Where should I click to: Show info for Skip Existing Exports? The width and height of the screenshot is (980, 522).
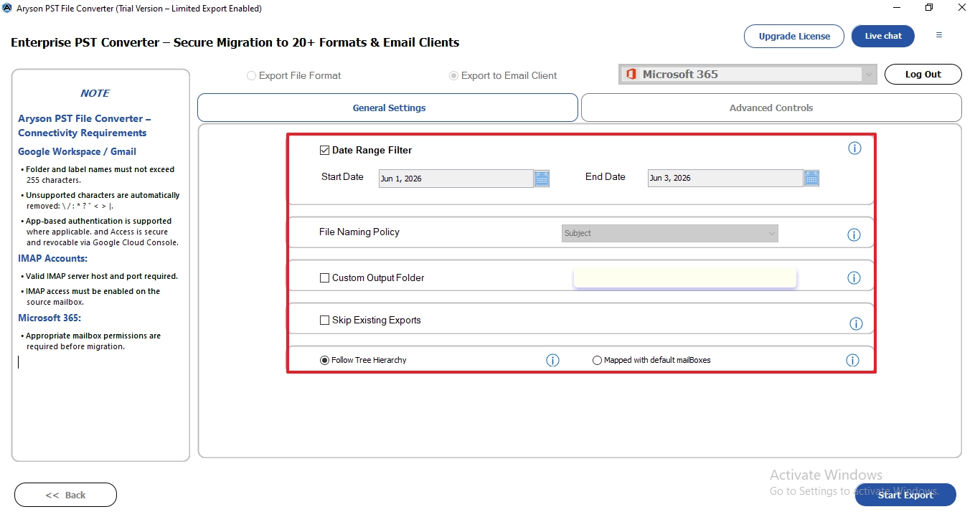856,323
